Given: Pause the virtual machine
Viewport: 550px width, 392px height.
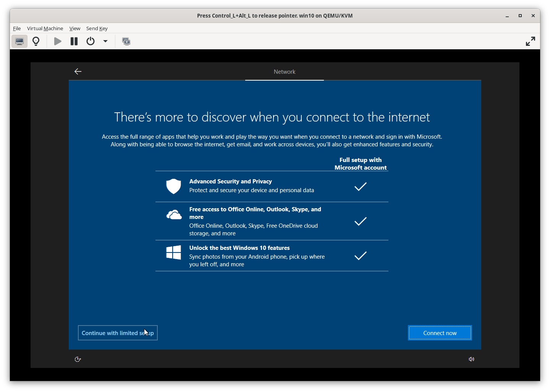Looking at the screenshot, I should pos(74,41).
